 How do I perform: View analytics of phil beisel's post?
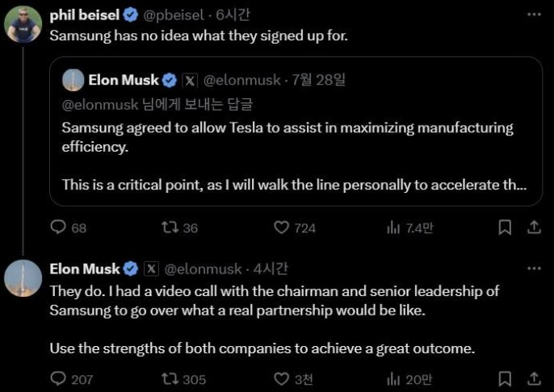(394, 228)
